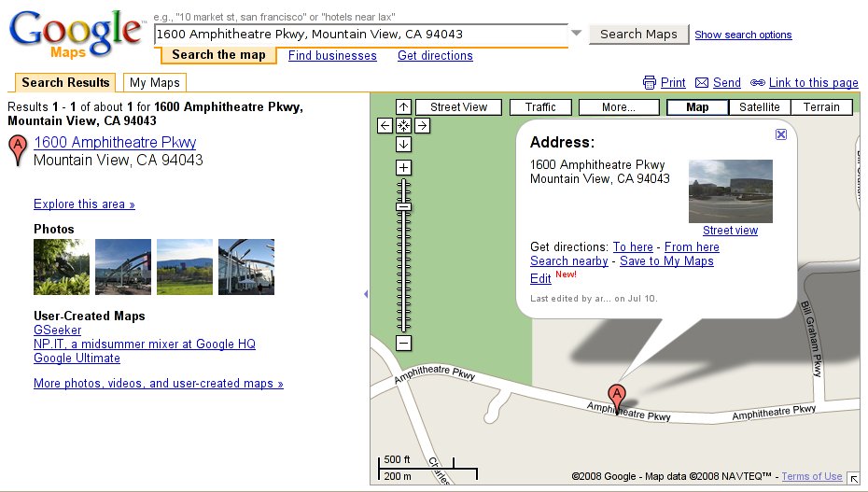The width and height of the screenshot is (868, 492).
Task: Open NP.IT midsummer mixer map link
Action: [x=145, y=344]
